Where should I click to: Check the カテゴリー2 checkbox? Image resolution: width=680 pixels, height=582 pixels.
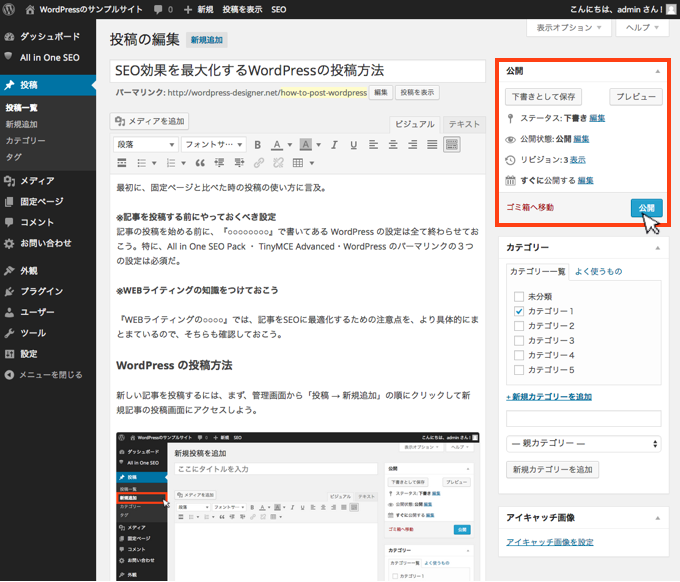tap(519, 326)
